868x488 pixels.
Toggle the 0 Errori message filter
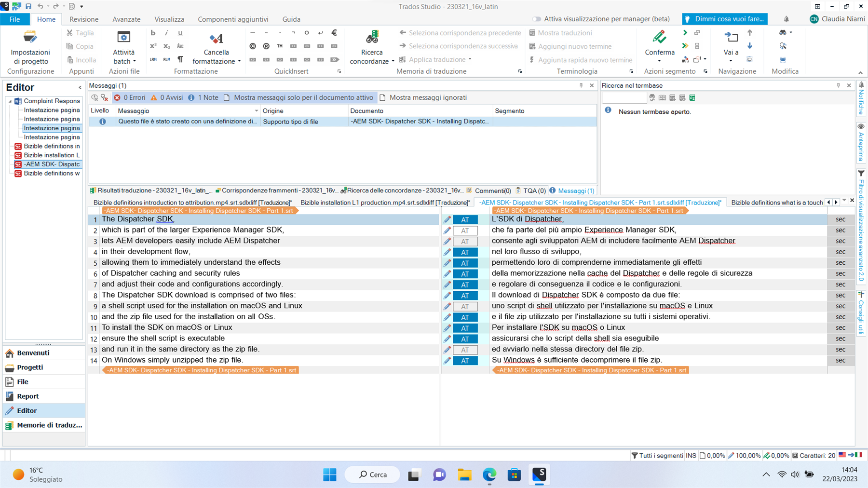(x=129, y=97)
